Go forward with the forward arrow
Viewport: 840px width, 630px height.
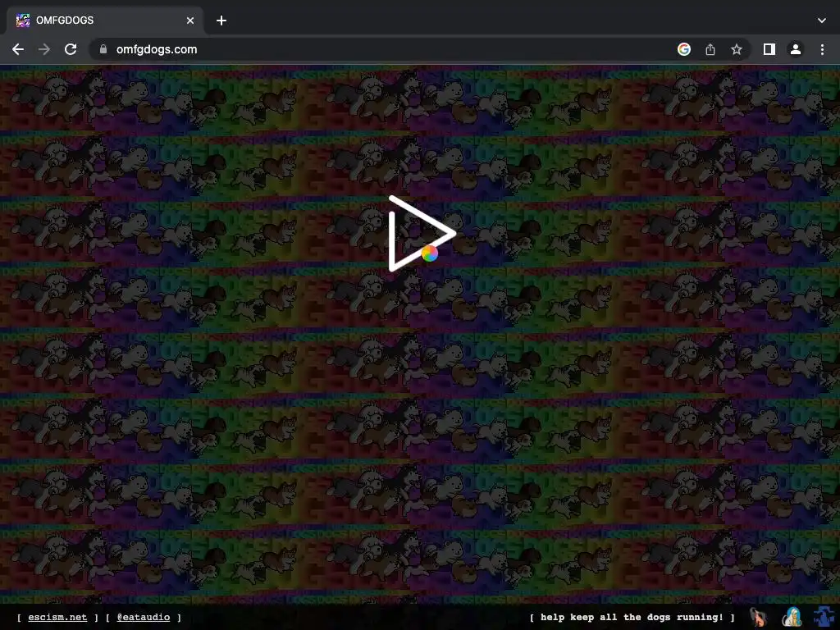(44, 49)
